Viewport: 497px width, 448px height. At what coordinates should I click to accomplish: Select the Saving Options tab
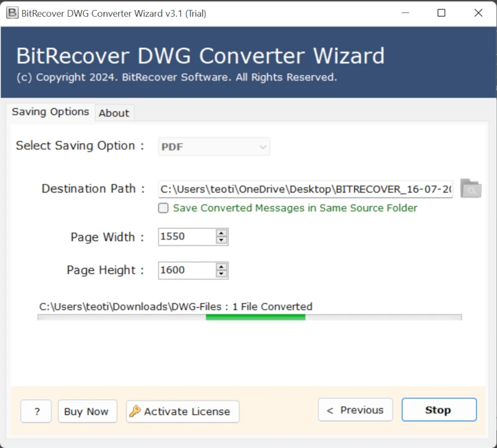pyautogui.click(x=50, y=112)
